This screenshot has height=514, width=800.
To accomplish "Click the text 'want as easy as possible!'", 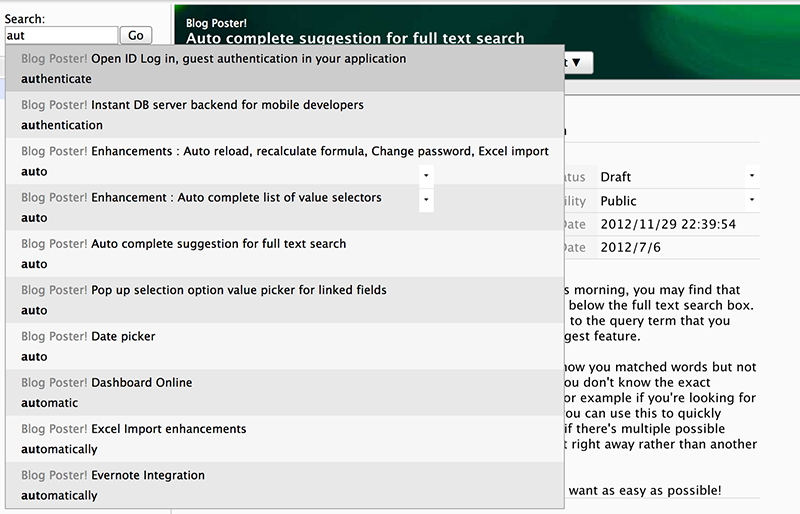I will [x=645, y=491].
